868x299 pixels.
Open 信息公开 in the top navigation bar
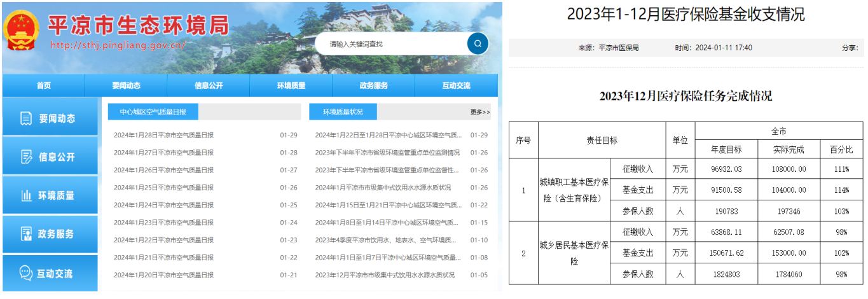pos(209,86)
